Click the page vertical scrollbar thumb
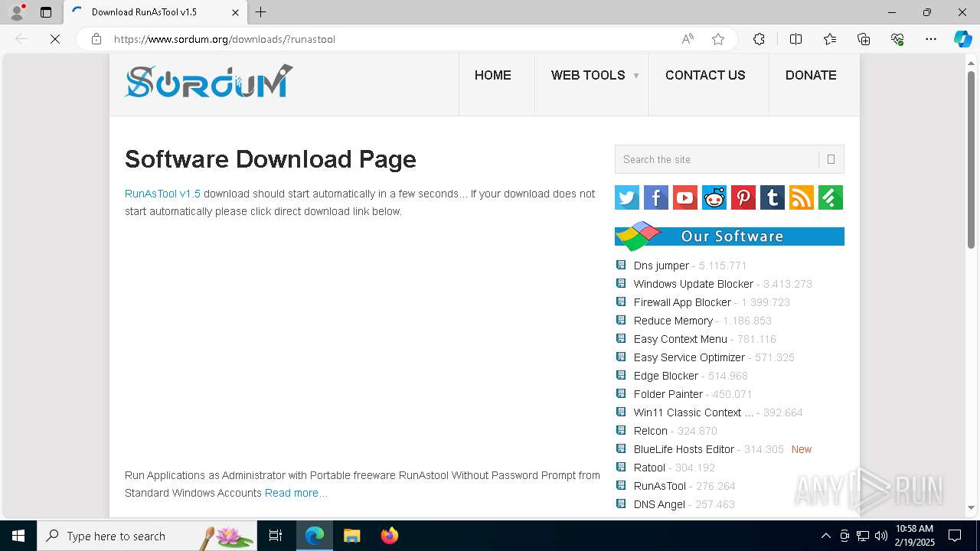Image resolution: width=980 pixels, height=551 pixels. pyautogui.click(x=971, y=160)
